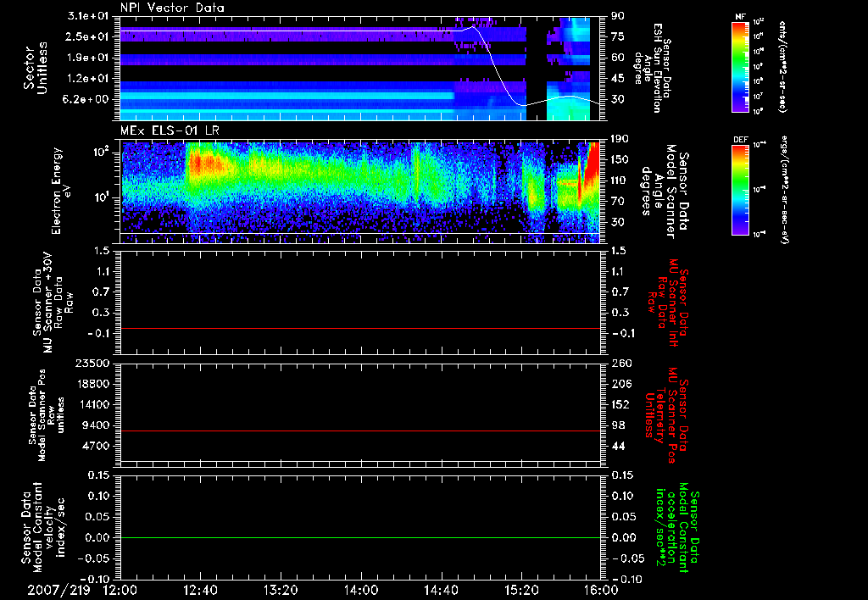Click the NF flux color bar
Image resolution: width=868 pixels, height=600 pixels.
pyautogui.click(x=741, y=66)
